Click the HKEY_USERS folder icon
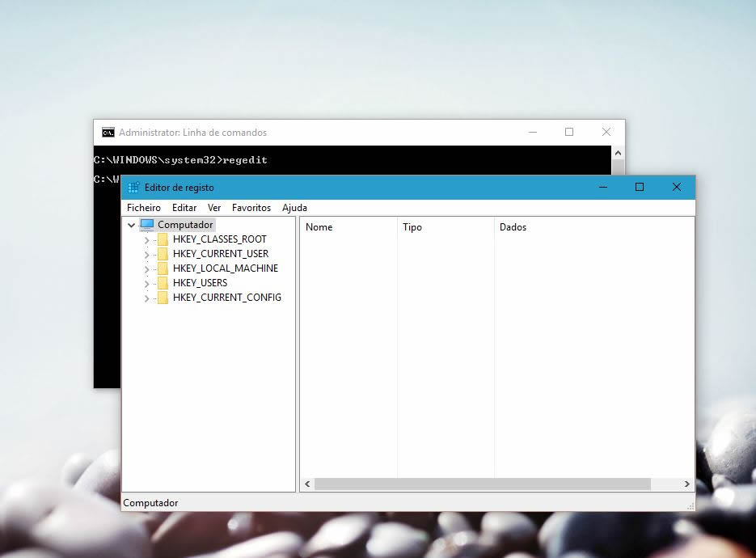 pyautogui.click(x=162, y=282)
